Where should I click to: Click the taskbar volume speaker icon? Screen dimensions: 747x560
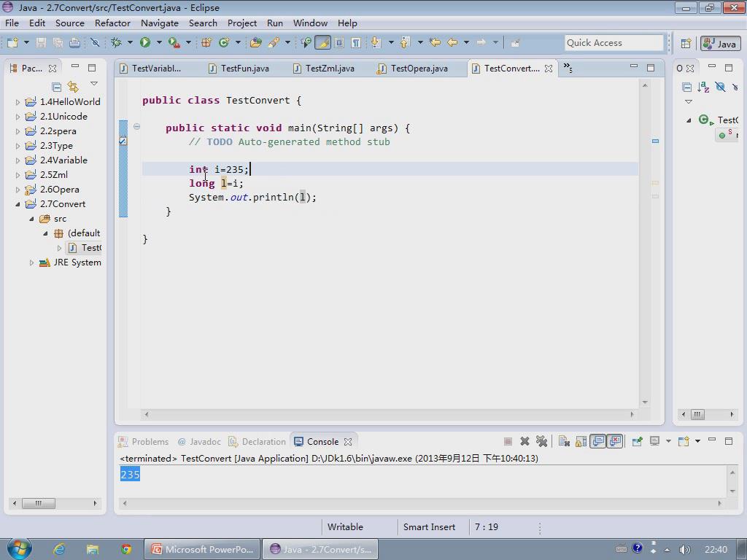click(x=684, y=550)
